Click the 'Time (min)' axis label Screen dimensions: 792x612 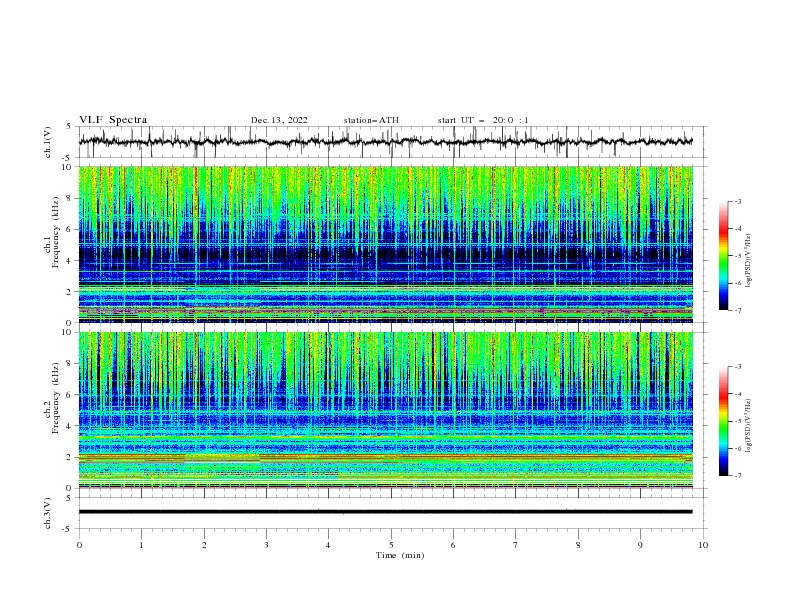[400, 555]
